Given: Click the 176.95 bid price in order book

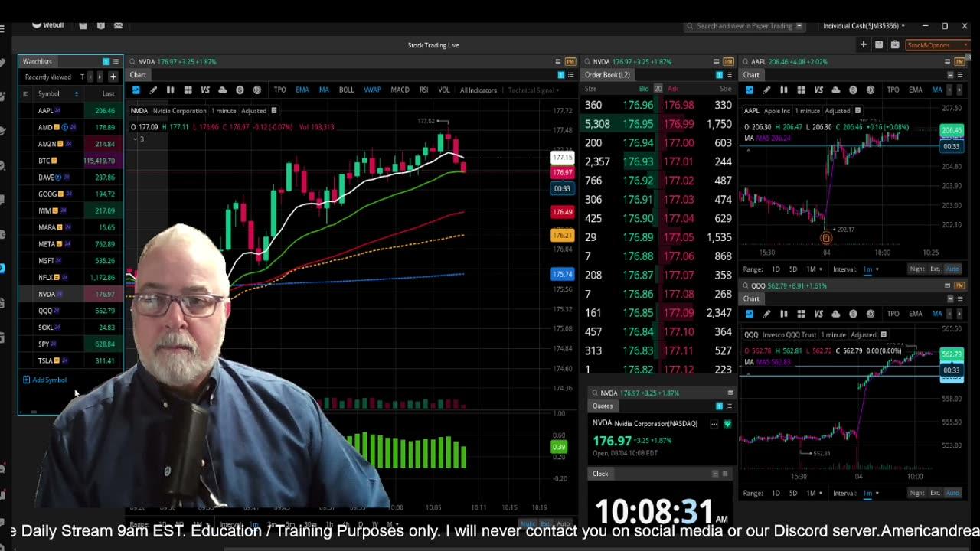Looking at the screenshot, I should pos(639,124).
